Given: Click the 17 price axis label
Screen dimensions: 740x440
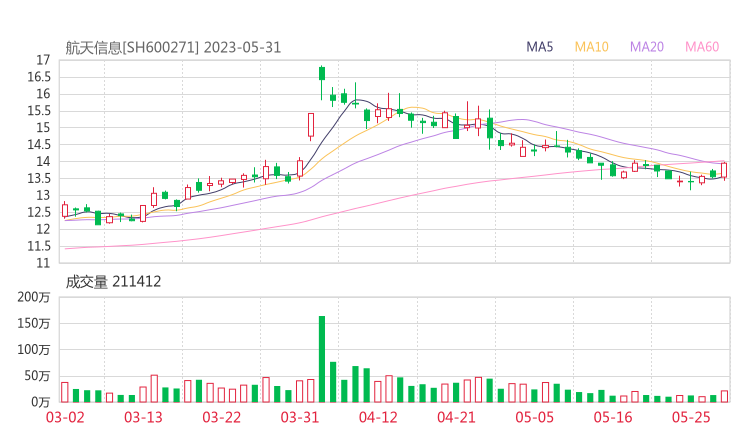Looking at the screenshot, I should click(42, 60).
